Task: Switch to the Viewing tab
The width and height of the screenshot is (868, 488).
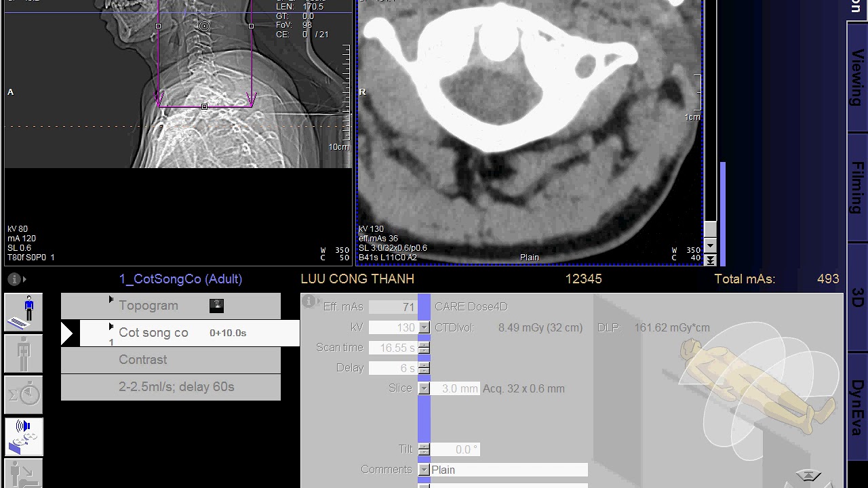Action: (857, 77)
